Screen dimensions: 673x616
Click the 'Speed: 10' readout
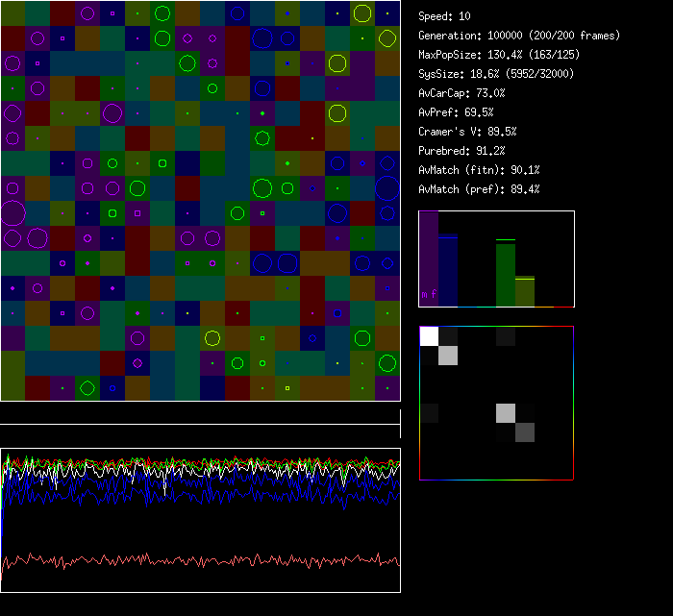click(445, 16)
